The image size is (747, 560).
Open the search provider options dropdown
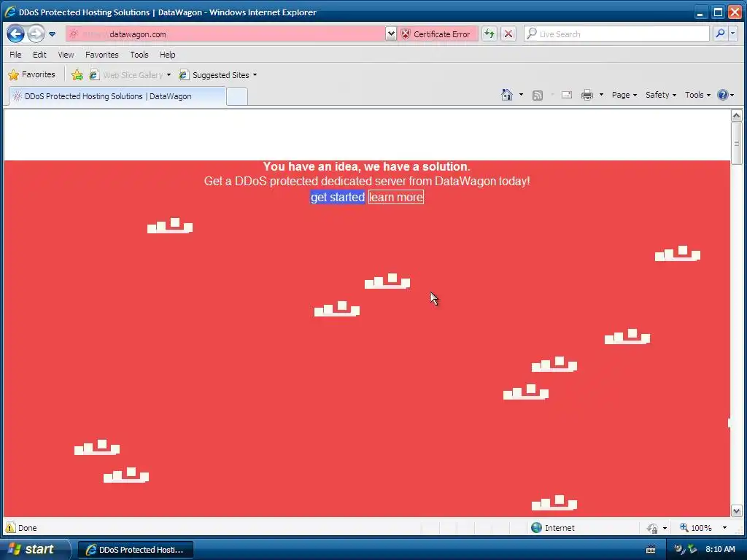(x=733, y=34)
